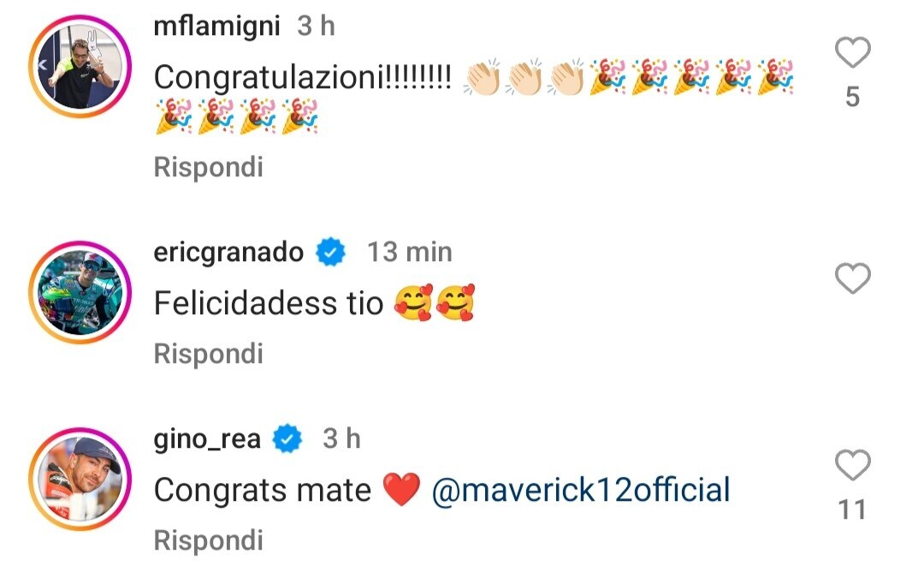Open the mflamigni username link
The width and height of the screenshot is (924, 572).
[x=216, y=27]
